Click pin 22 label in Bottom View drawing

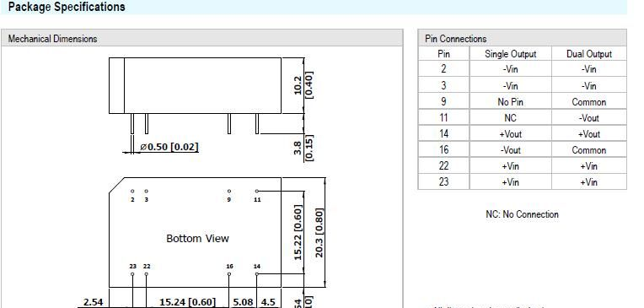pyautogui.click(x=147, y=267)
